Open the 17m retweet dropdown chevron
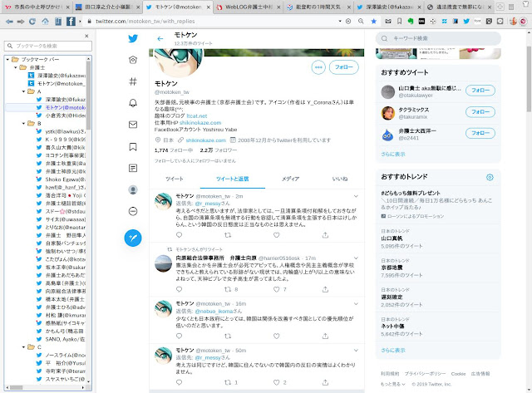Viewport: 532px width, 393px height. pyautogui.click(x=356, y=258)
